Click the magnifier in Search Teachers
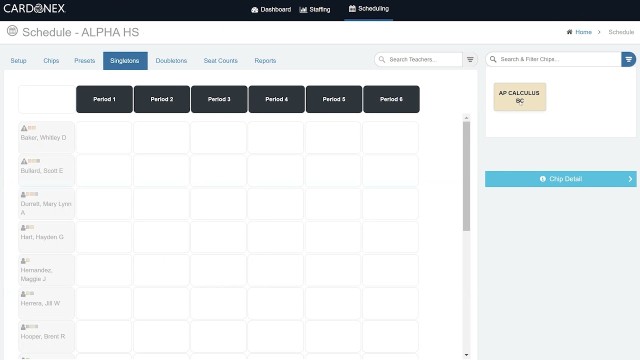 point(382,60)
